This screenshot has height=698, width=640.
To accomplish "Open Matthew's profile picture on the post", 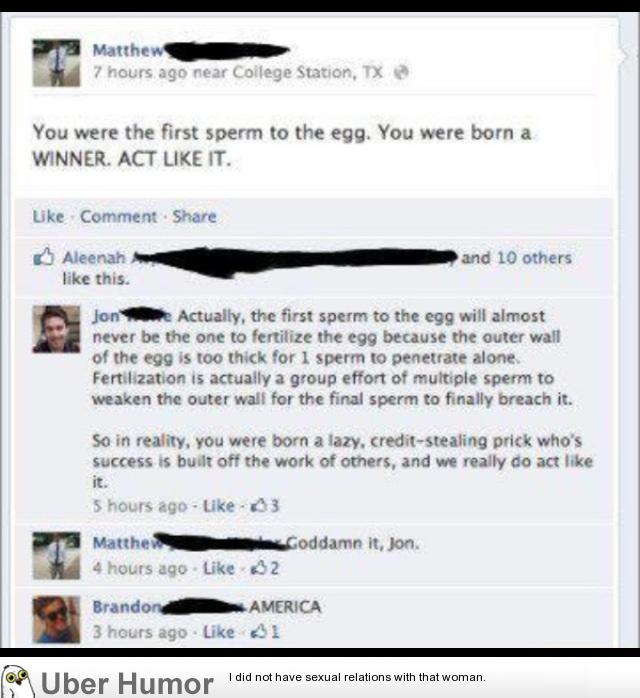I will [x=57, y=63].
